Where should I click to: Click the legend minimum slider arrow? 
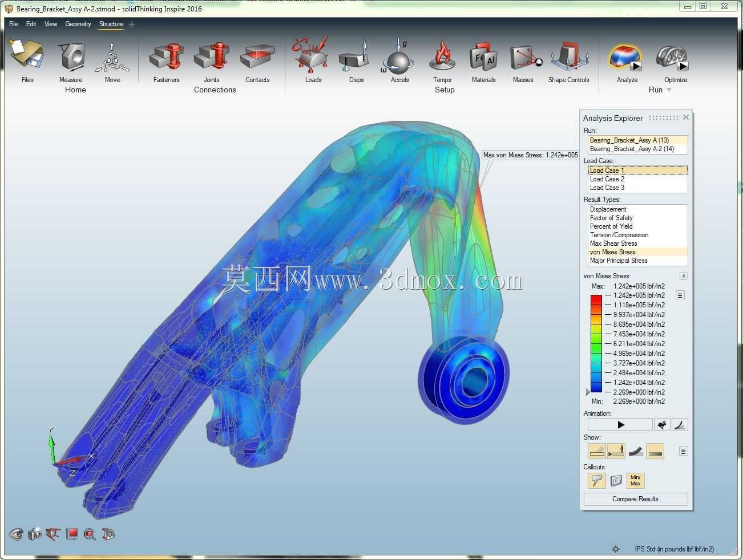tap(588, 392)
